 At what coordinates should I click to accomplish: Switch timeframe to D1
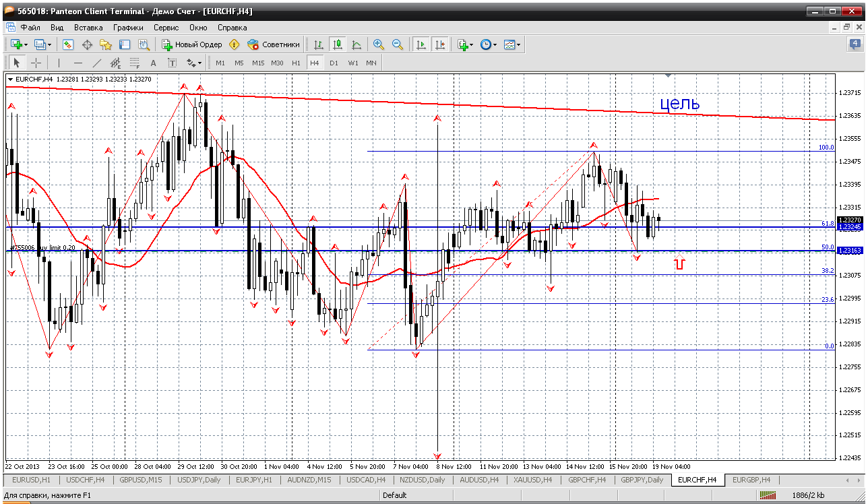(x=334, y=63)
